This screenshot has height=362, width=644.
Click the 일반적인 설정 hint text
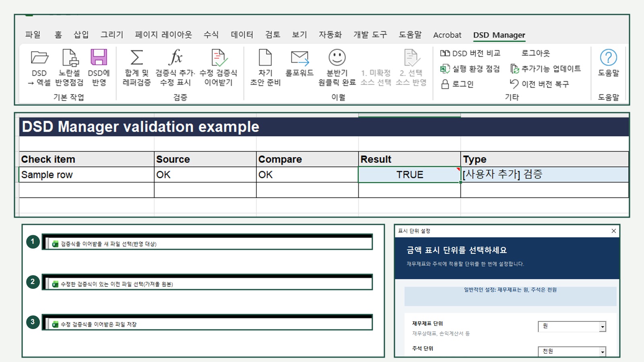[510, 290]
